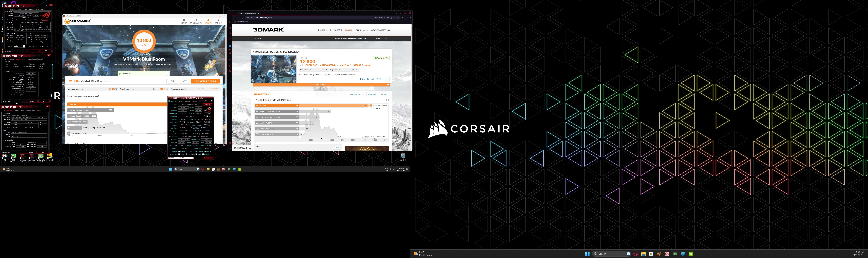
Task: Toggle the CUDA checkbox in GPU-Z
Action: tap(187, 152)
